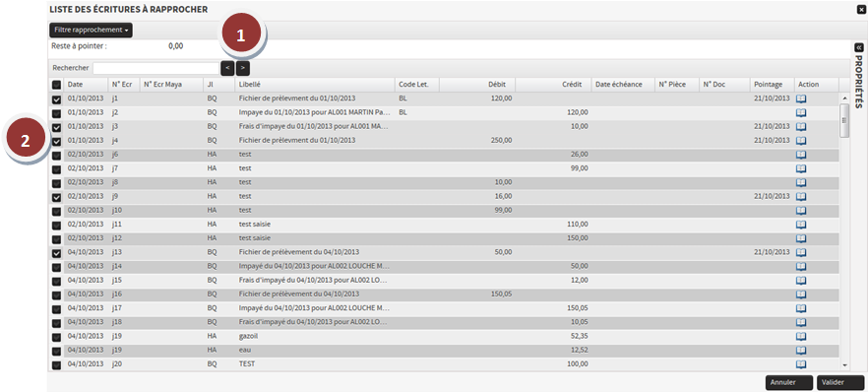Open the Filtre rapprochement dropdown
Screen dimensions: 868x392
91,30
